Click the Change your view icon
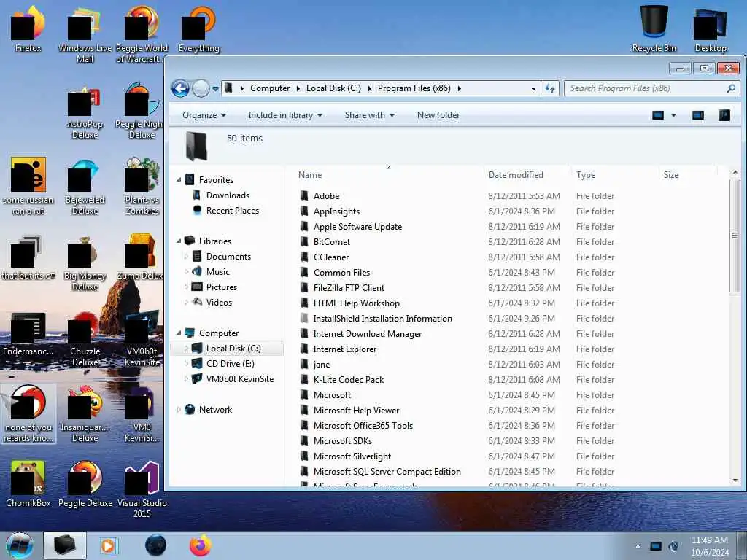Image resolution: width=747 pixels, height=560 pixels. click(658, 115)
